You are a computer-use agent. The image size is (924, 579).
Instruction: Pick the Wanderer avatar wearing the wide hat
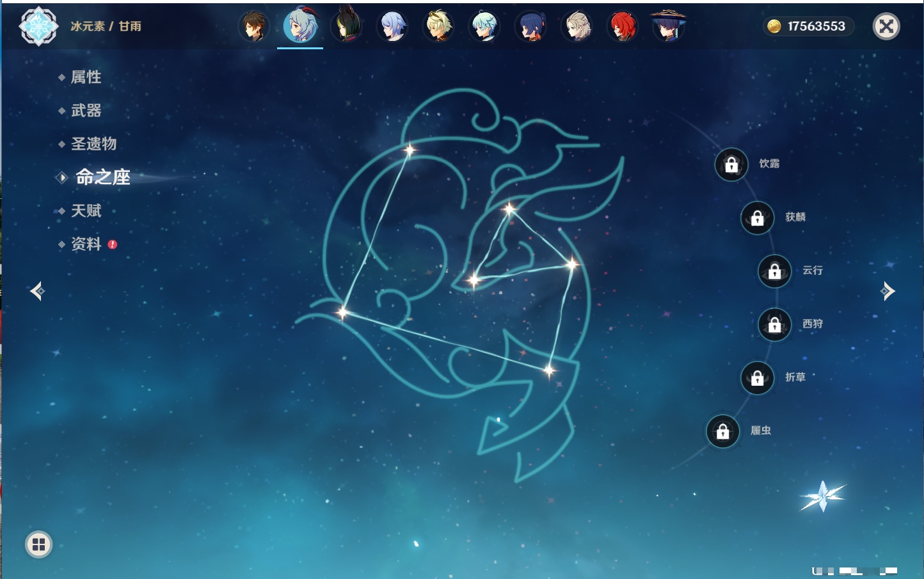point(668,27)
